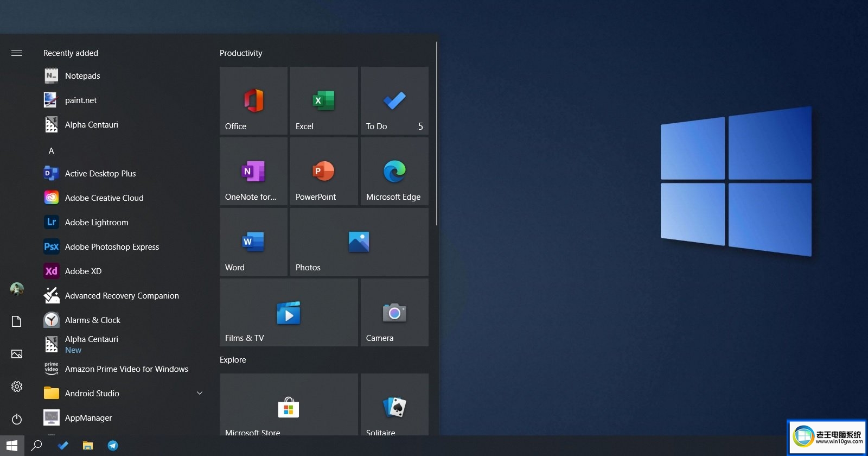868x456 pixels.
Task: Click the Windows Start button on the taskbar
Action: click(x=12, y=446)
